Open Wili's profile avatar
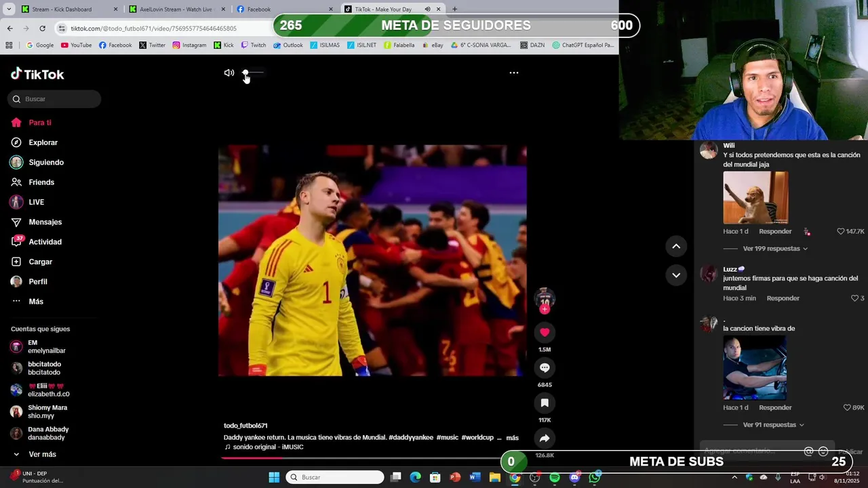 tap(709, 150)
